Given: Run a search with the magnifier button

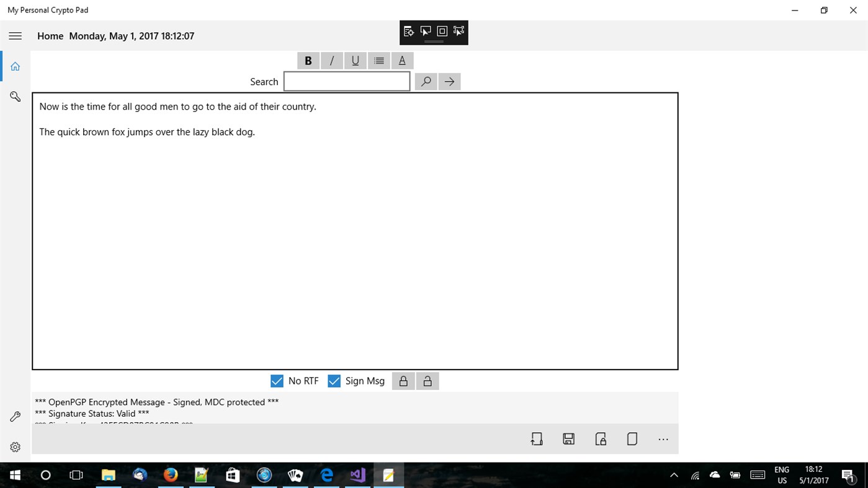Looking at the screenshot, I should click(426, 81).
